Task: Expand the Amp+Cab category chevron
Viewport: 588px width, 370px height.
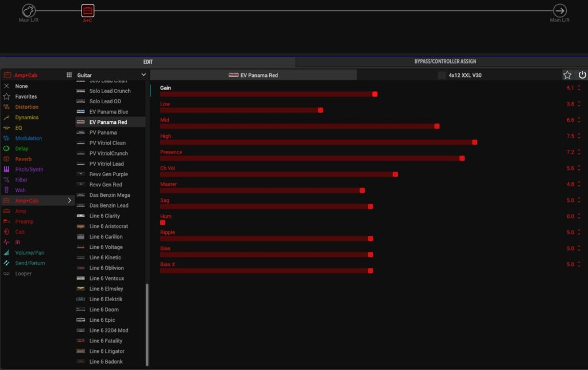Action: (x=70, y=201)
